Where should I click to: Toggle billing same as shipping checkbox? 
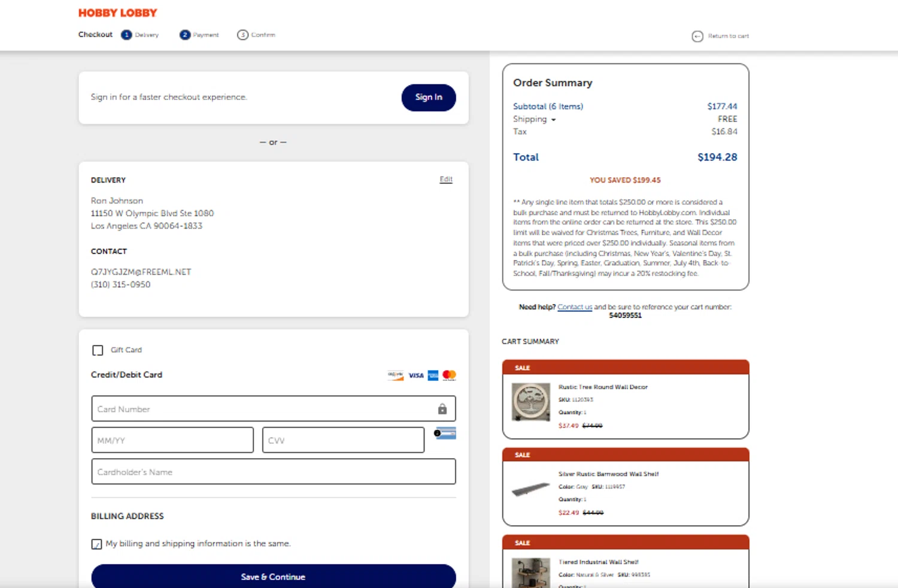(96, 544)
